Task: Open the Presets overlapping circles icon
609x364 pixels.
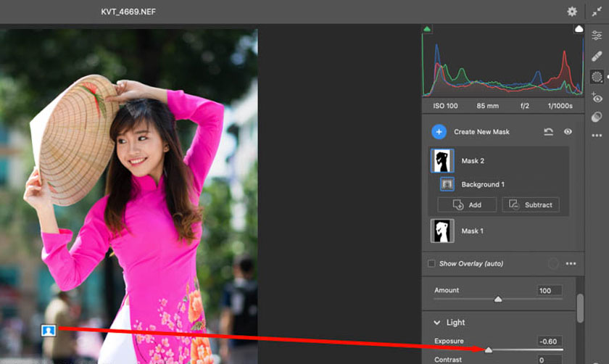Action: point(597,117)
